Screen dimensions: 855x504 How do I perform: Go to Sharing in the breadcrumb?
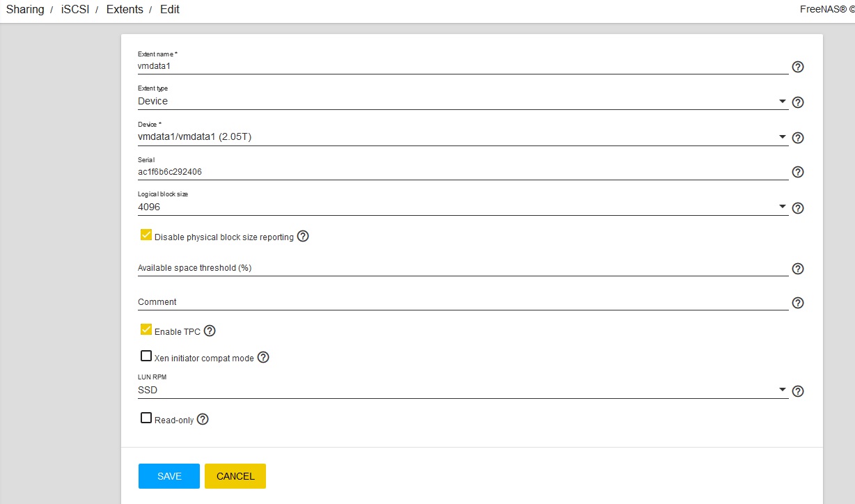pyautogui.click(x=25, y=9)
